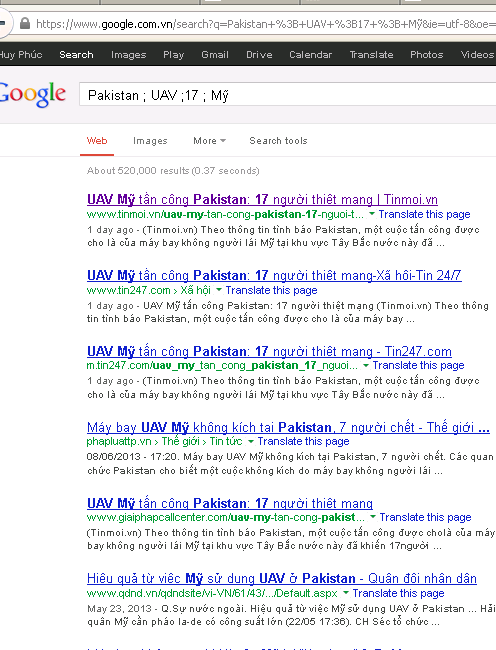This screenshot has width=496, height=650.
Task: Open dropdown arrow beside qdnd.vn result URL
Action: [x=346, y=593]
